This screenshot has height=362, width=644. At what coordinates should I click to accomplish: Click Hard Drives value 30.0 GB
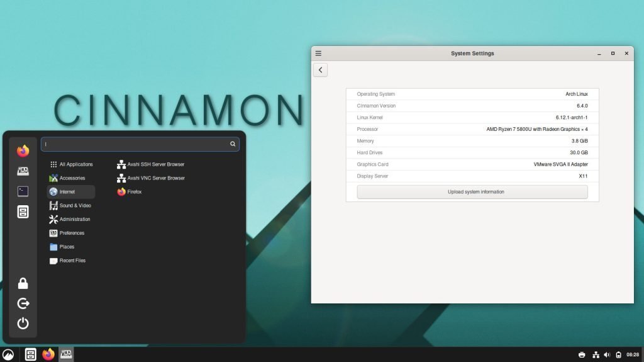pos(579,152)
